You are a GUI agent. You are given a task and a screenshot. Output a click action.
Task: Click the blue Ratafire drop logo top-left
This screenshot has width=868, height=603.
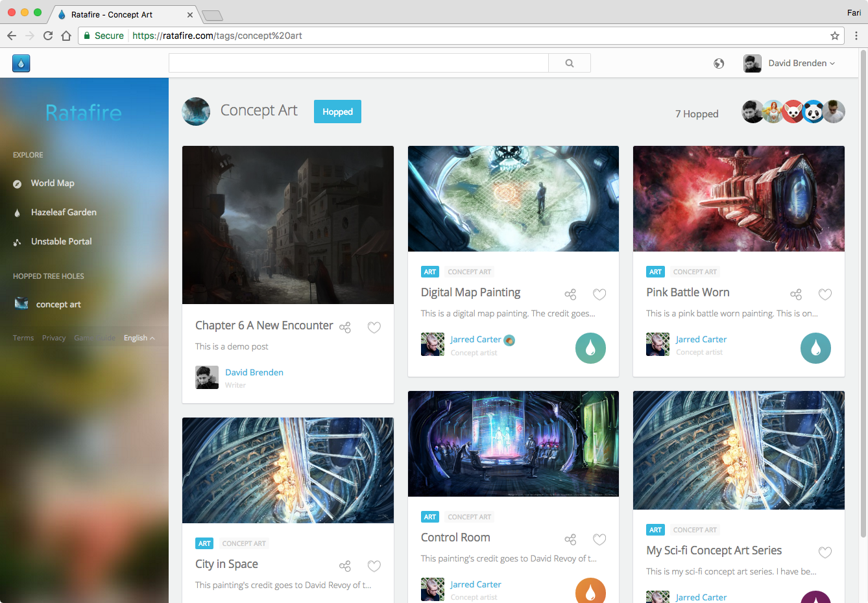(x=21, y=63)
